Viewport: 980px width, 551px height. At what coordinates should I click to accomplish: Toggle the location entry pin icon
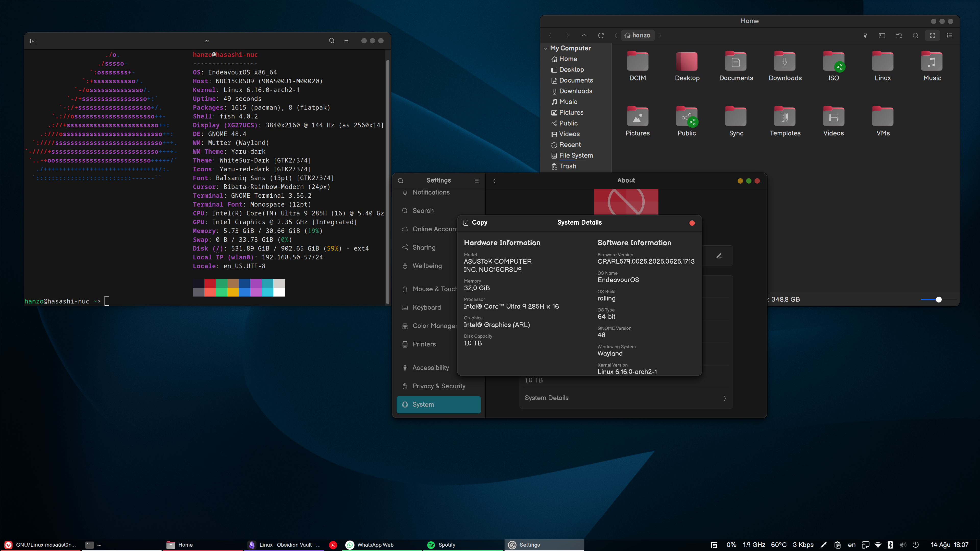point(865,35)
